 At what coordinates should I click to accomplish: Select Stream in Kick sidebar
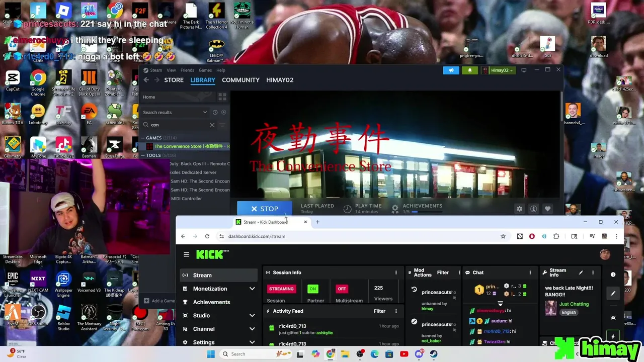pos(219,275)
